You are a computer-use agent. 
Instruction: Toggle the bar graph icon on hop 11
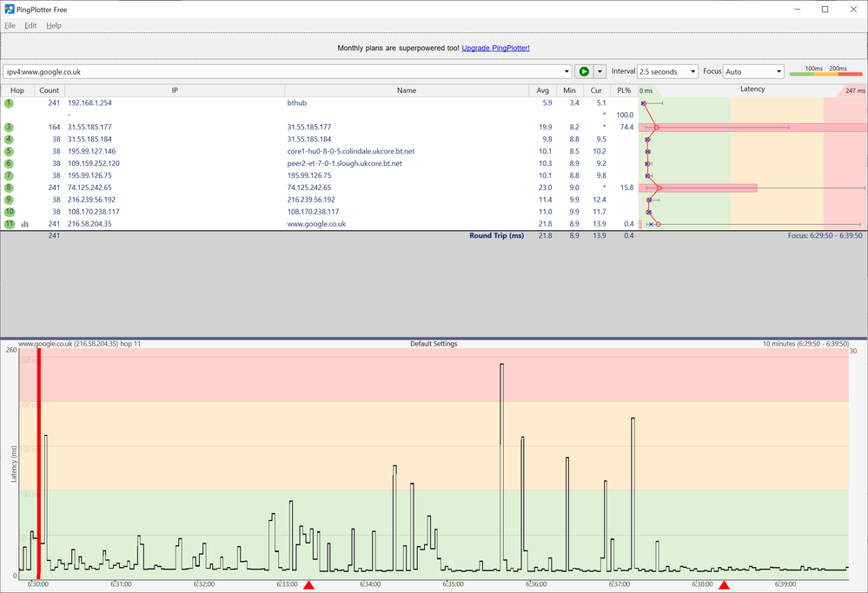24,224
